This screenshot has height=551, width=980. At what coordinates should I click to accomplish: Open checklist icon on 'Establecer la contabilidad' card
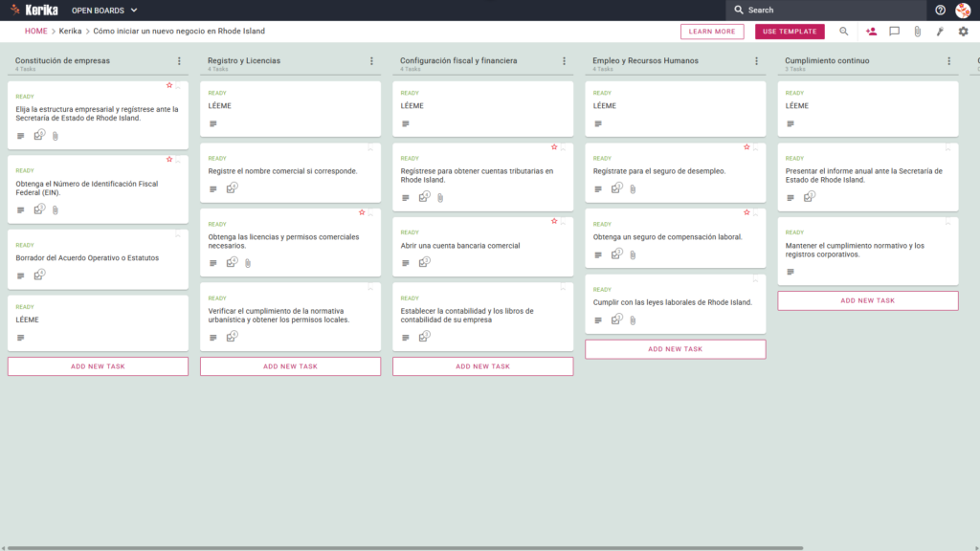point(424,337)
